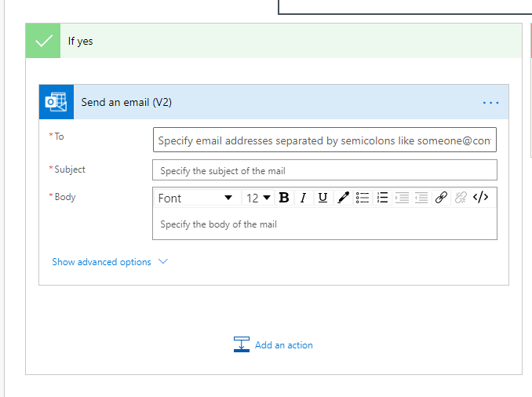
Task: Insert a hyperlink using the link icon
Action: 441,198
